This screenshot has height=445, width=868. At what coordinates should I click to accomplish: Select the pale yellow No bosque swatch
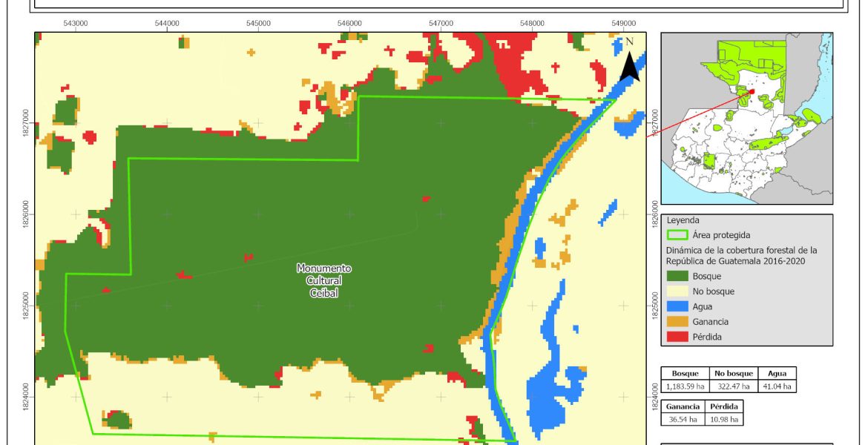click(677, 291)
